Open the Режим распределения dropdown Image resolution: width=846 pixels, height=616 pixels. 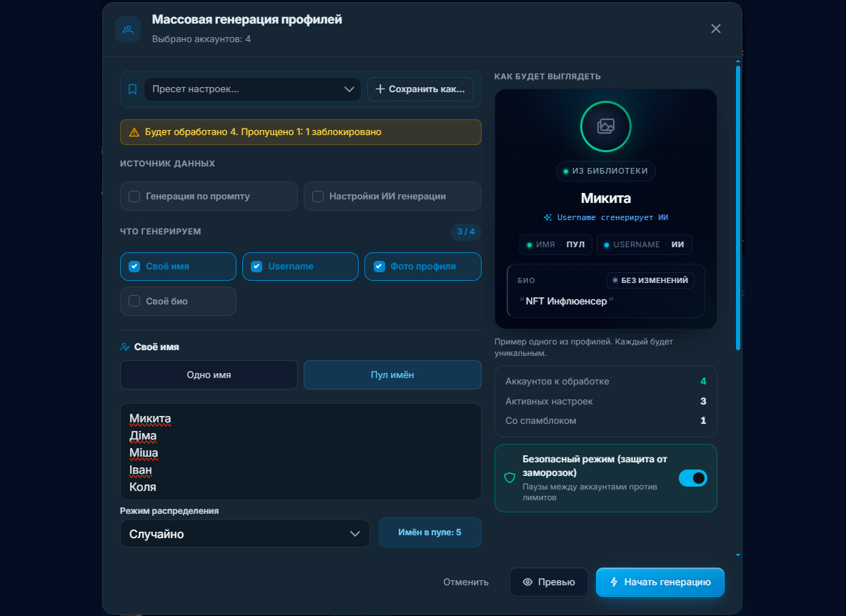245,534
